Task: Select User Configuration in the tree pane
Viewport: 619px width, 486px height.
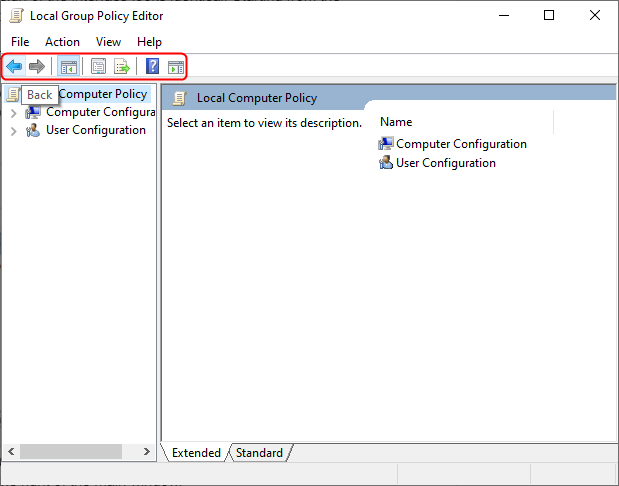Action: (96, 130)
